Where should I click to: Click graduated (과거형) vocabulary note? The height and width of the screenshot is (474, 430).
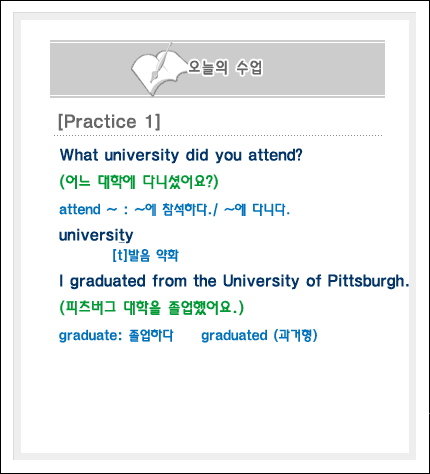point(259,336)
